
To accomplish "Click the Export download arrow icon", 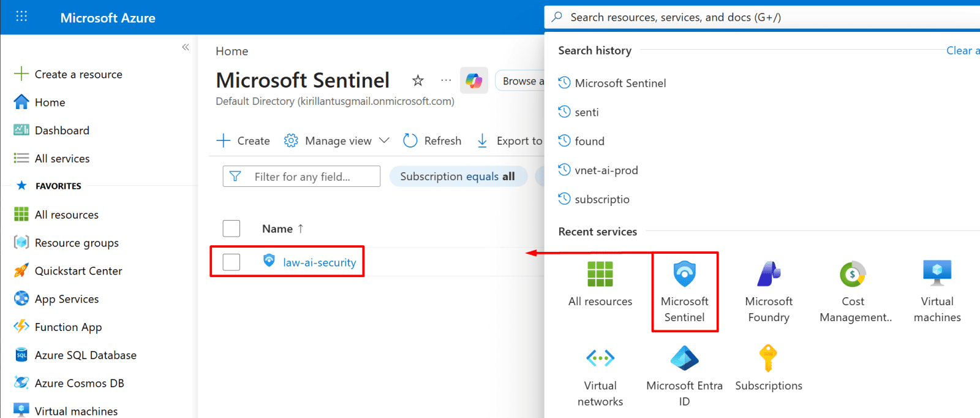I will point(483,141).
